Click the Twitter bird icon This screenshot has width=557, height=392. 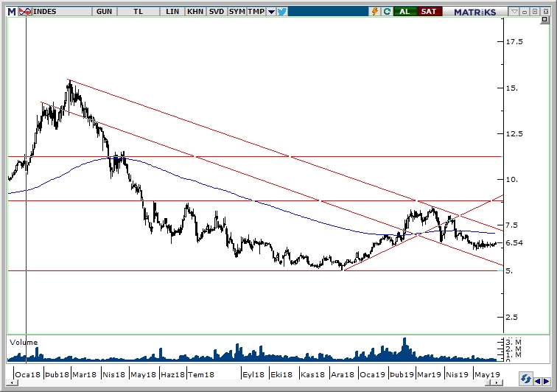click(282, 12)
